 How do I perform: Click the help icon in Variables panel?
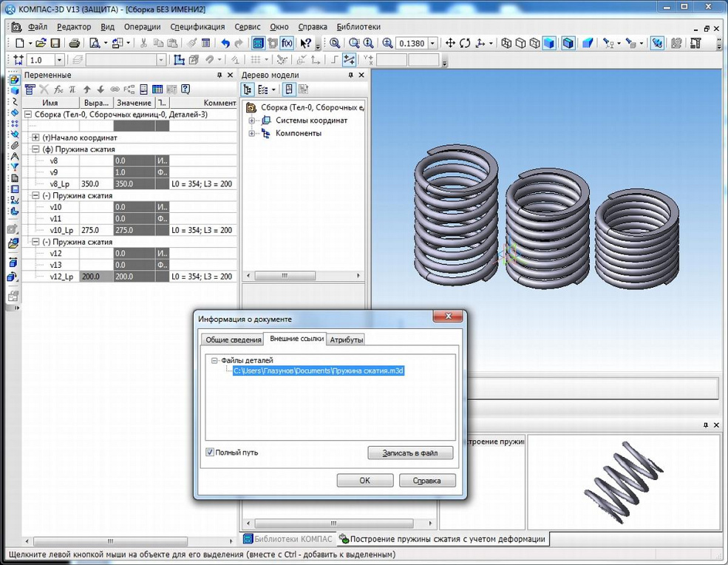click(186, 89)
